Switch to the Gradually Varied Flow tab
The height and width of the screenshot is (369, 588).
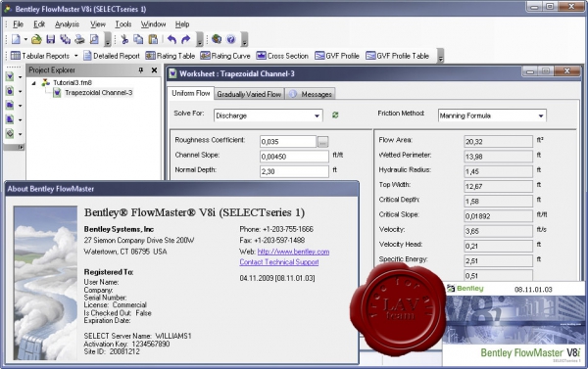[249, 94]
